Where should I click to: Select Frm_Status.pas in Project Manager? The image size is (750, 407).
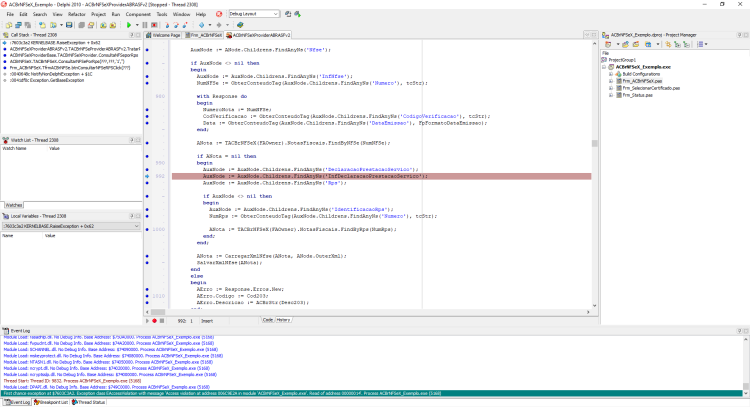coord(638,95)
